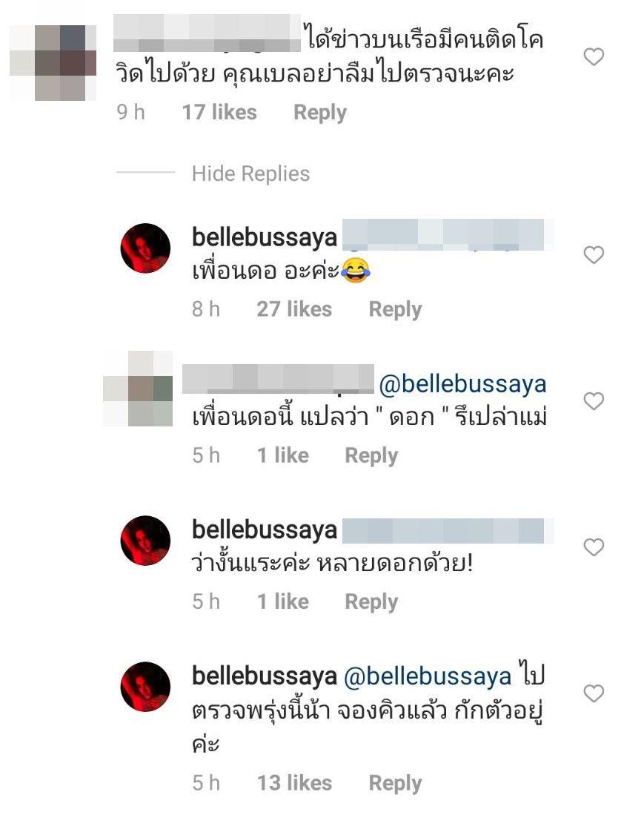644x815 pixels.
Task: Like bellebussaya's reply with laughing emoji
Action: click(x=594, y=254)
